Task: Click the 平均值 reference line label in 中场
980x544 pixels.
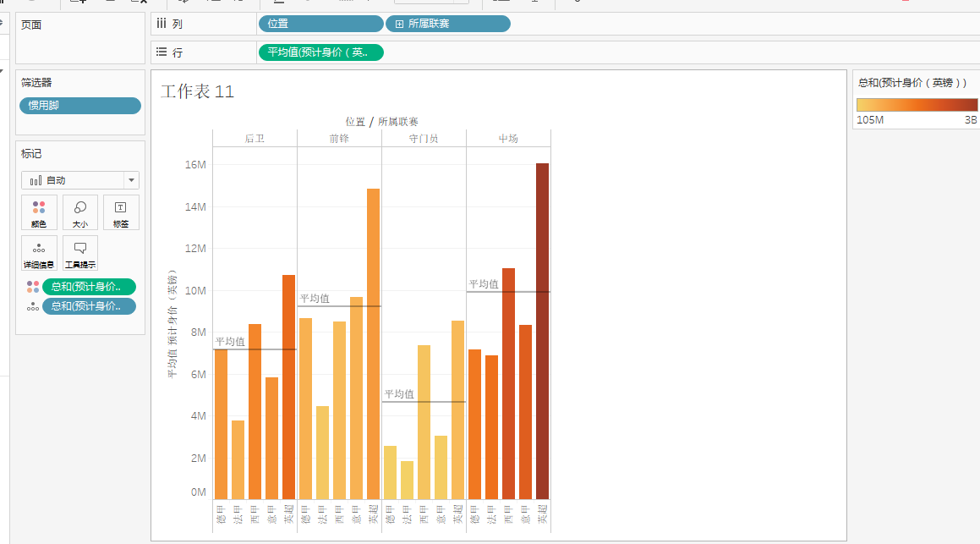Action: 484,284
